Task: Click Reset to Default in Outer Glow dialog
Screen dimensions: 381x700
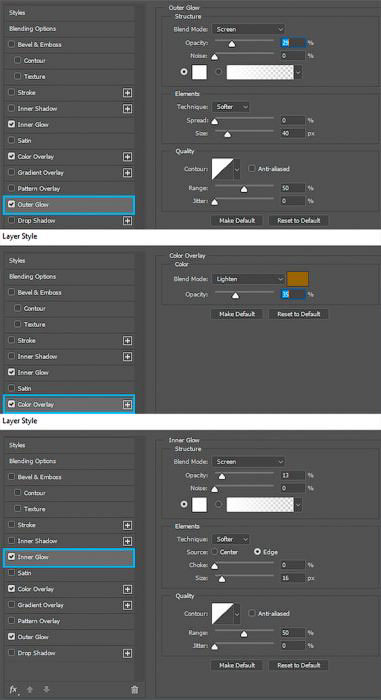Action: tap(298, 221)
